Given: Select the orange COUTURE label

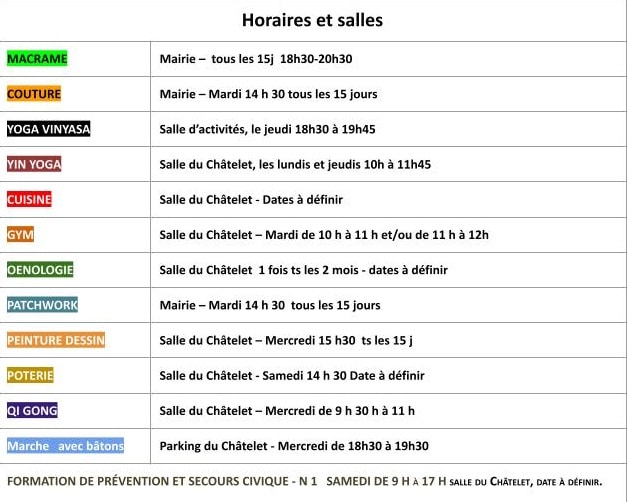Looking at the screenshot, I should pos(34,94).
